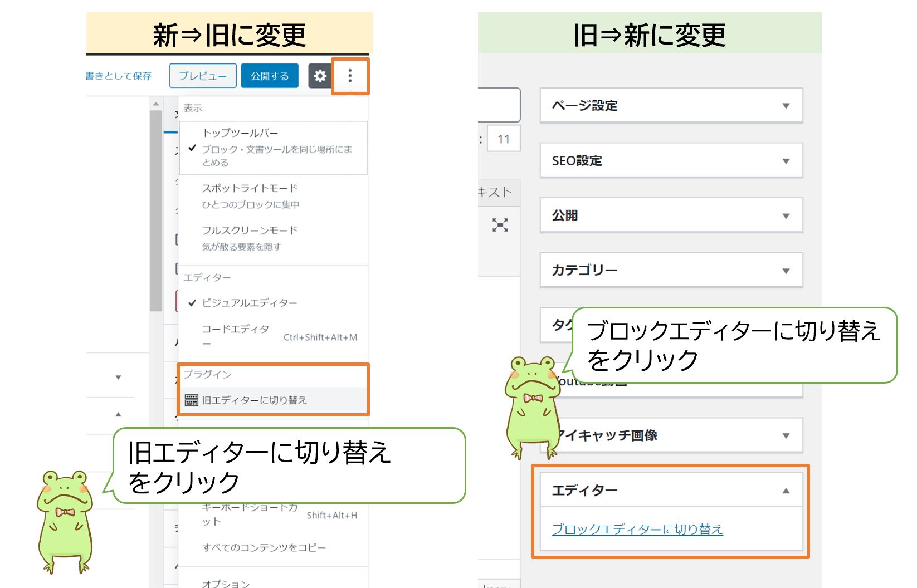Click the プレビュー button
917x588 pixels.
click(x=202, y=76)
